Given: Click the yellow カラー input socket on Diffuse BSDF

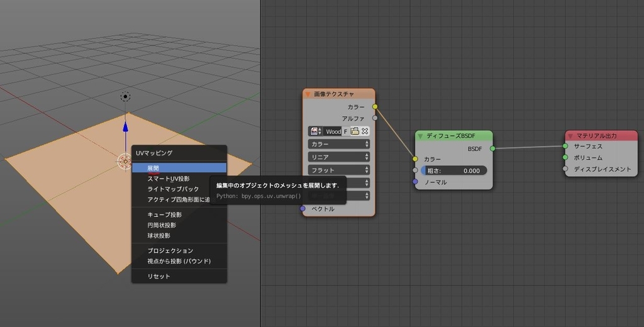Looking at the screenshot, I should (x=415, y=159).
